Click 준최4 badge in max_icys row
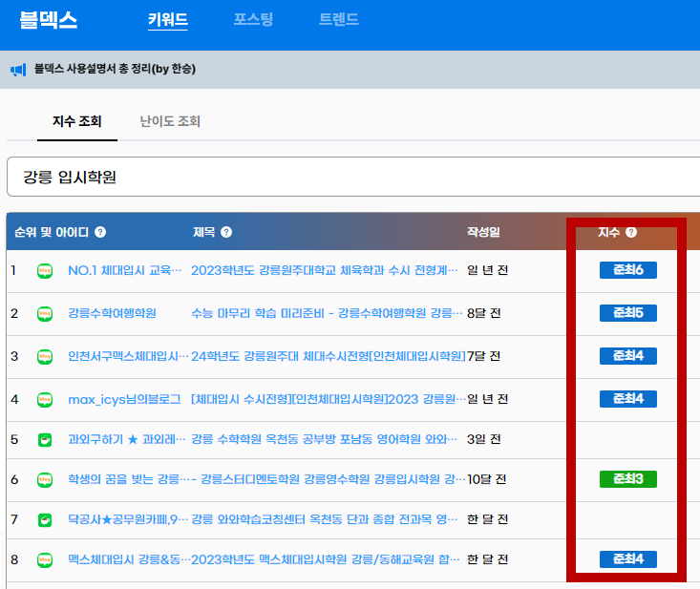The height and width of the screenshot is (589, 700). tap(628, 398)
